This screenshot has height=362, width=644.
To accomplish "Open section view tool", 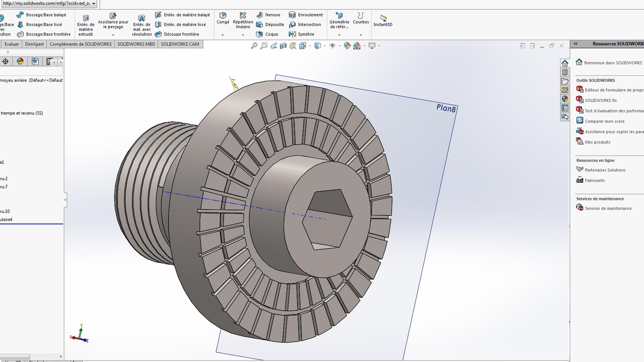I will 283,46.
